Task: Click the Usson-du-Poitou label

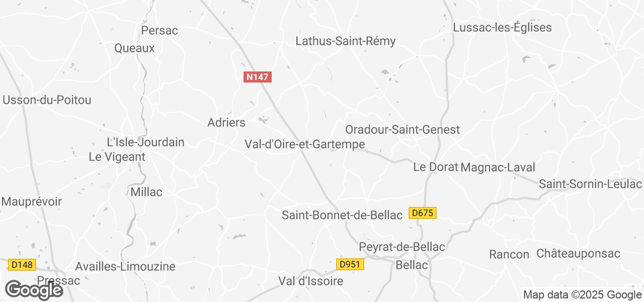Action: (47, 100)
